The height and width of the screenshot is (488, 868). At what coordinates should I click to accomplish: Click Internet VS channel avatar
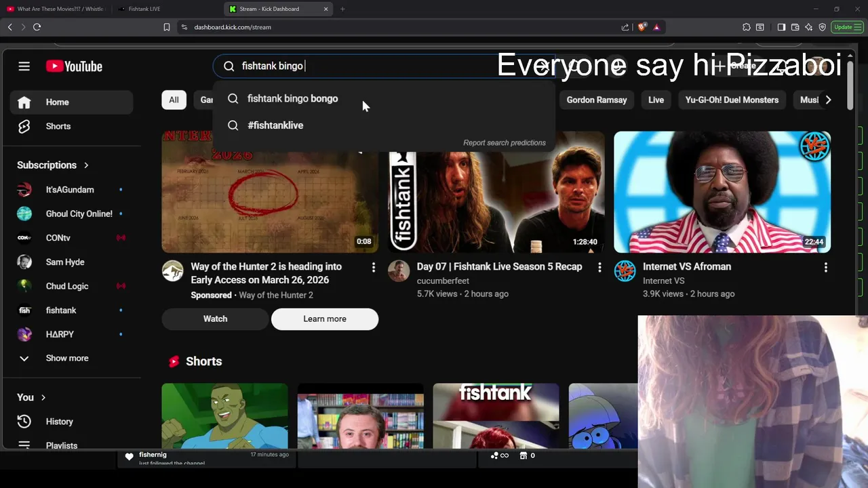[x=625, y=270]
